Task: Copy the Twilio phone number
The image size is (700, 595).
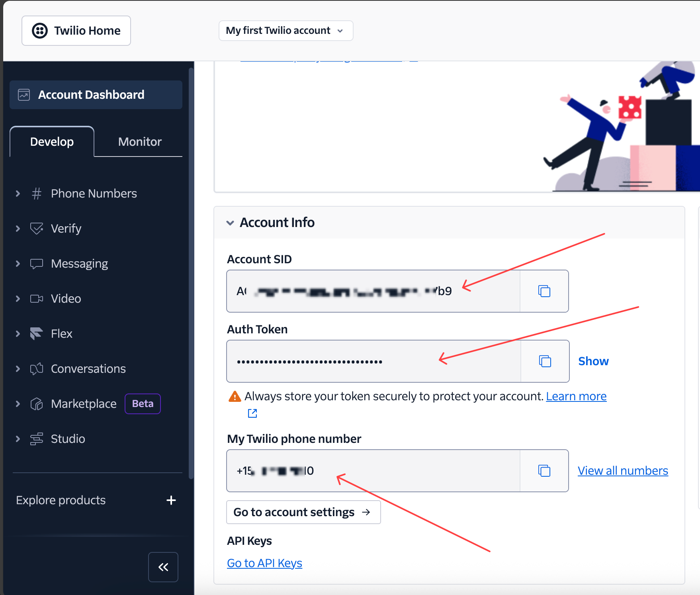Action: tap(544, 471)
